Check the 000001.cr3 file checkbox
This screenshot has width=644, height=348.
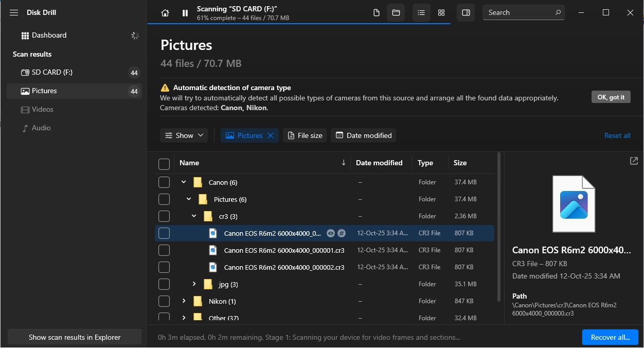(164, 250)
